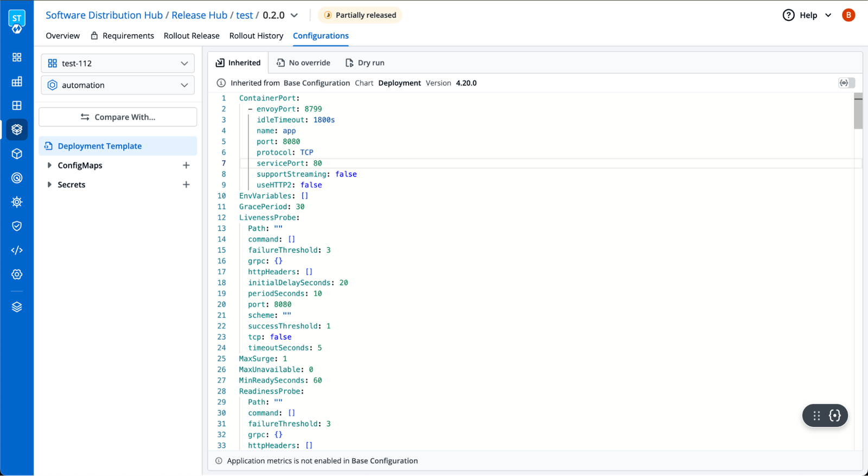This screenshot has width=868, height=476.
Task: Click the Partially released status badge
Action: click(360, 15)
